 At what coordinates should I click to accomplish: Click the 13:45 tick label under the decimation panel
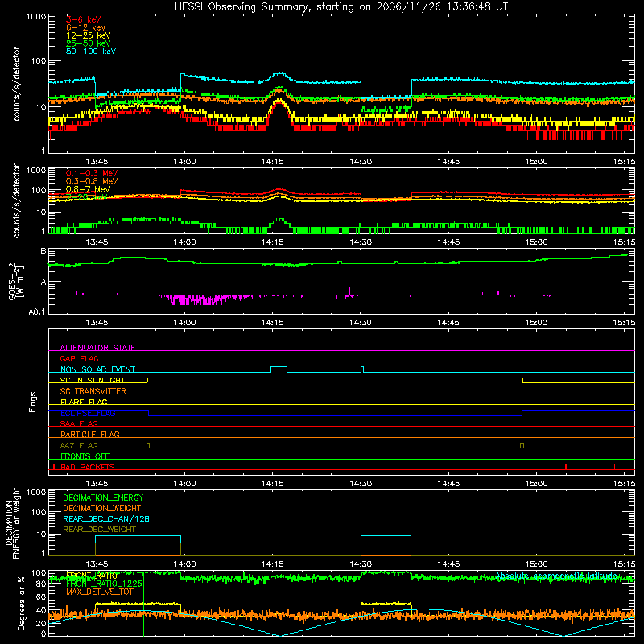pyautogui.click(x=97, y=564)
